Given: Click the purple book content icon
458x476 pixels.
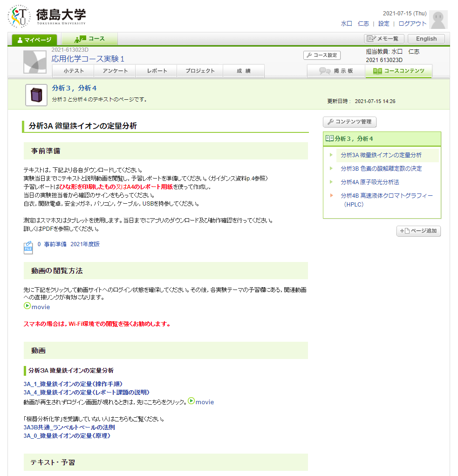Looking at the screenshot, I should (36, 95).
